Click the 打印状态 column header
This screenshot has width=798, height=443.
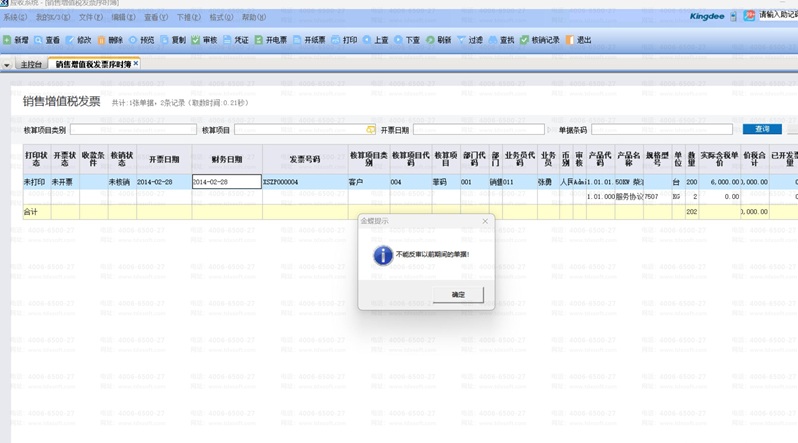[37, 159]
